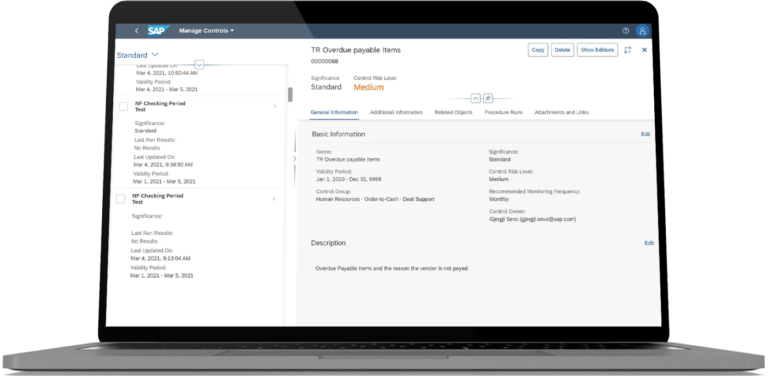Close the TR Overdue payable Items detail
Image resolution: width=768 pixels, height=376 pixels.
[x=644, y=50]
